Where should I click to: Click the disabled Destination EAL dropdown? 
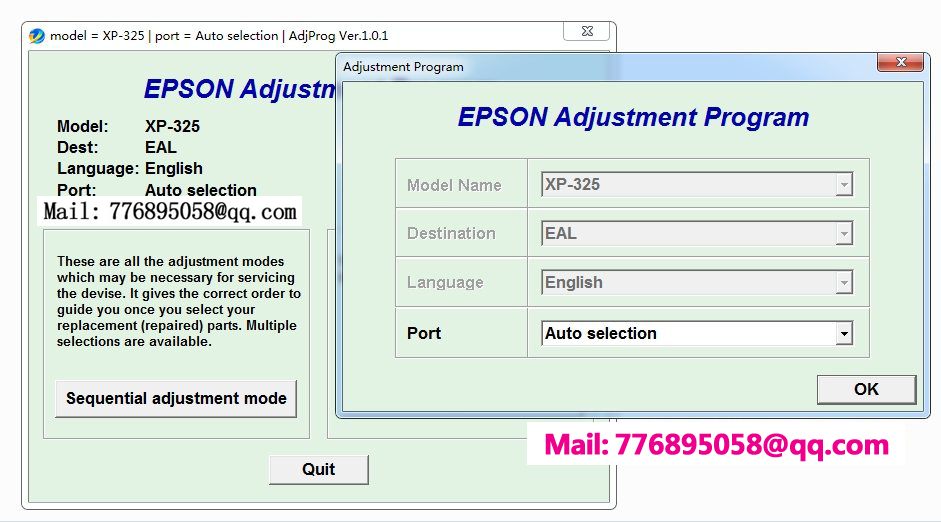697,233
